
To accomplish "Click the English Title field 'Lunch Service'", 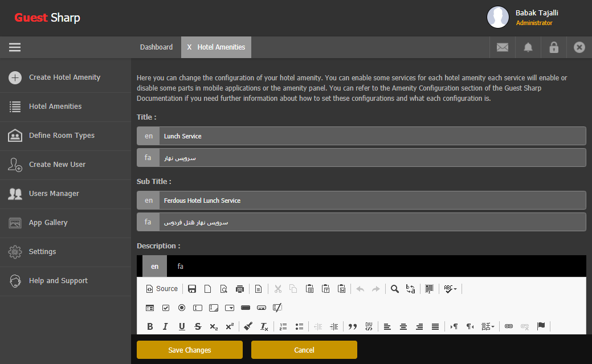I will pyautogui.click(x=372, y=136).
